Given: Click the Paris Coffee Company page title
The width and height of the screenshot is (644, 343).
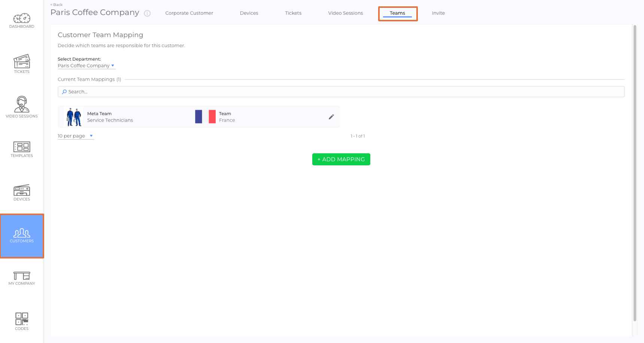Looking at the screenshot, I should pyautogui.click(x=95, y=12).
